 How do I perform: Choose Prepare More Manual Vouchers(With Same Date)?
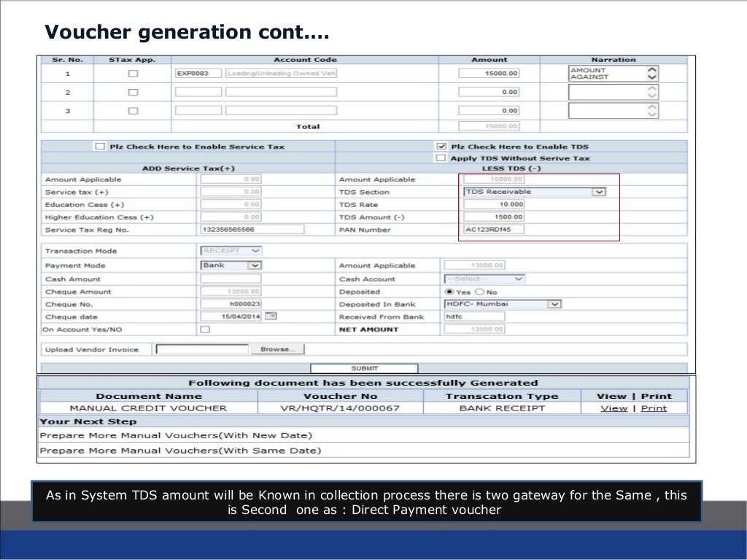click(x=180, y=450)
